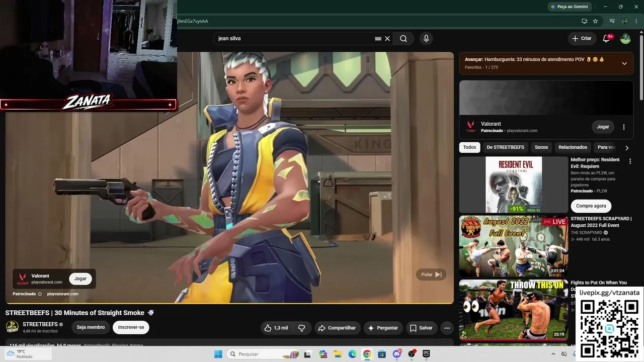The image size is (644, 362).
Task: Open Epic Games Launcher from taskbar
Action: click(x=426, y=354)
